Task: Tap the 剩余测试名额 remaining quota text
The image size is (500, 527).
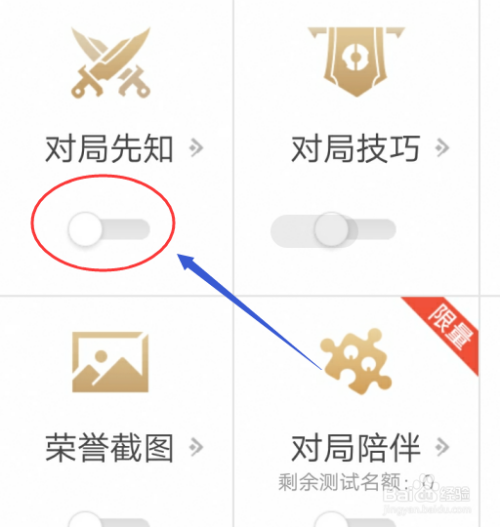Action: [x=356, y=482]
